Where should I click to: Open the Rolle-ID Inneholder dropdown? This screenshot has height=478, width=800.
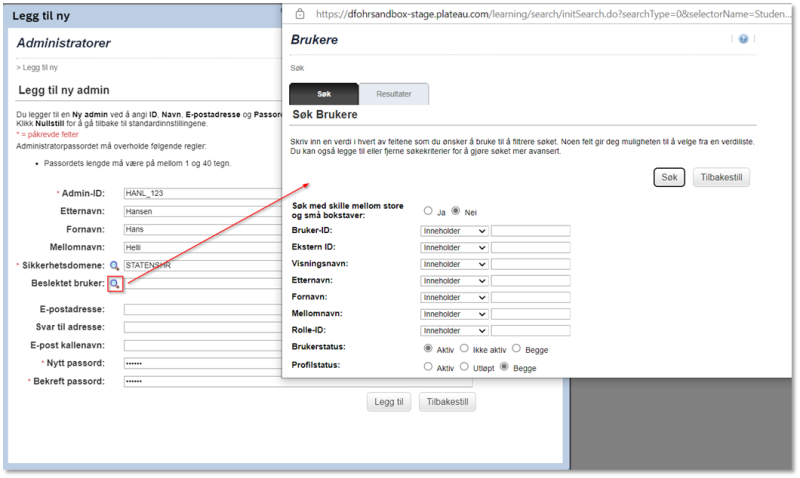click(454, 331)
